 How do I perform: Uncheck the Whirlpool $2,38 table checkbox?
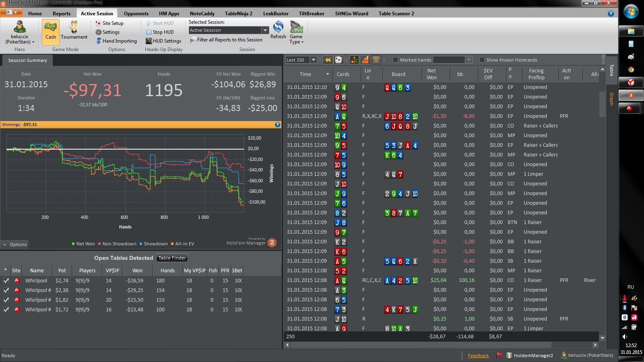(x=6, y=290)
